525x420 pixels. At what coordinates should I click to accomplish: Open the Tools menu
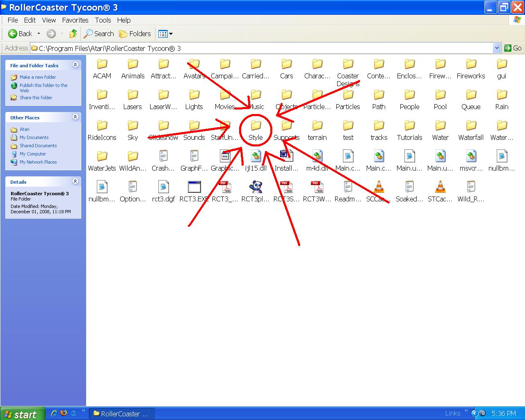pos(103,20)
